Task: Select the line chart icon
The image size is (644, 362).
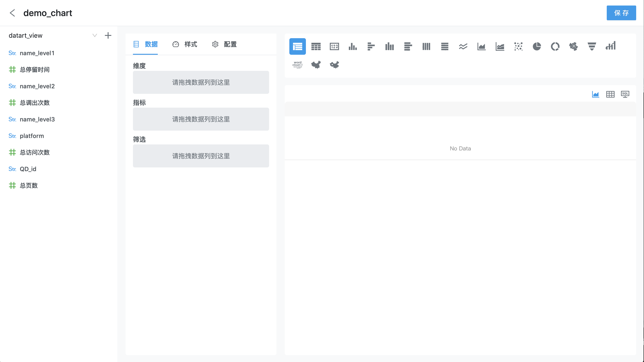Action: click(x=463, y=46)
